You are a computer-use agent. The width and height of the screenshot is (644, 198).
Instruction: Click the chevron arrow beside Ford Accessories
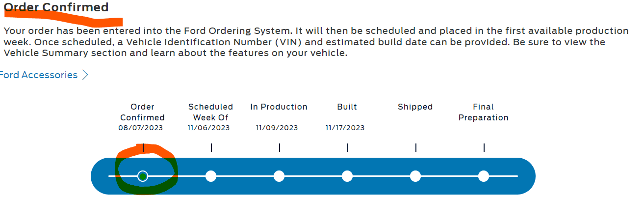coord(85,75)
